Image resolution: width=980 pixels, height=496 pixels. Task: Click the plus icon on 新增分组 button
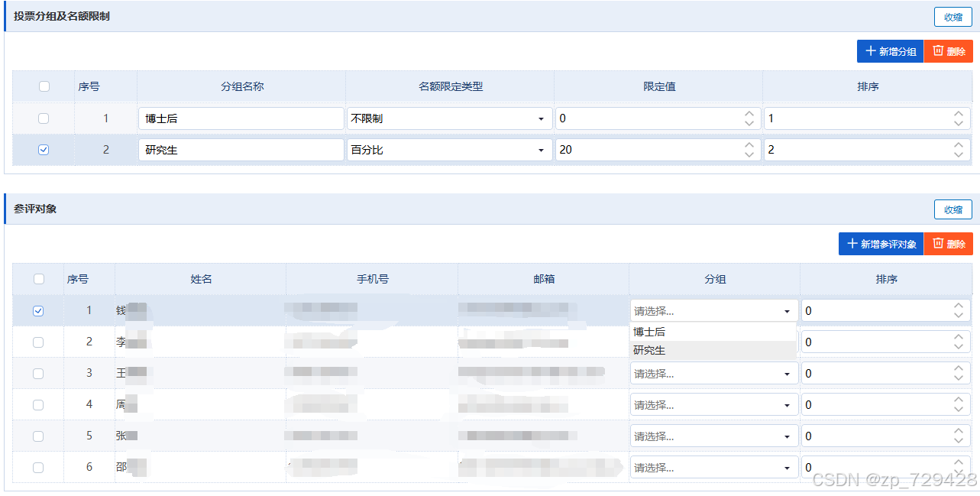coord(870,50)
